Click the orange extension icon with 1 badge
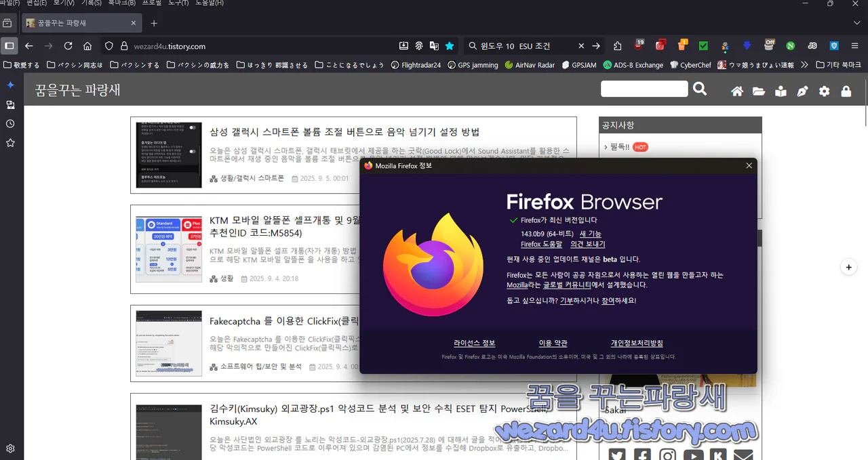 pos(682,45)
